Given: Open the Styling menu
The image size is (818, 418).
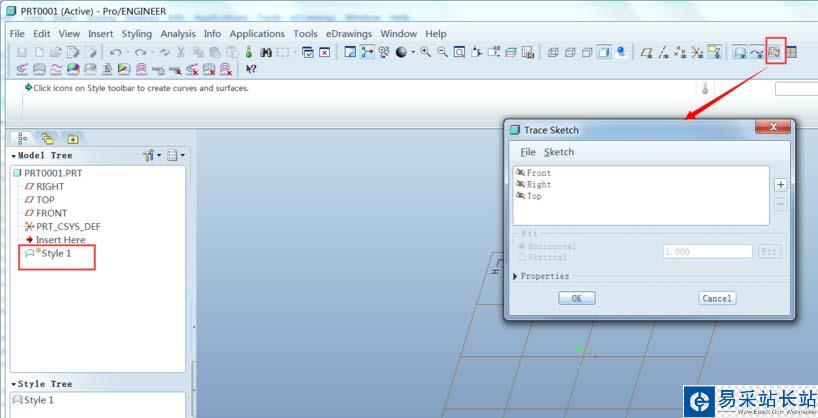Looking at the screenshot, I should click(x=137, y=33).
